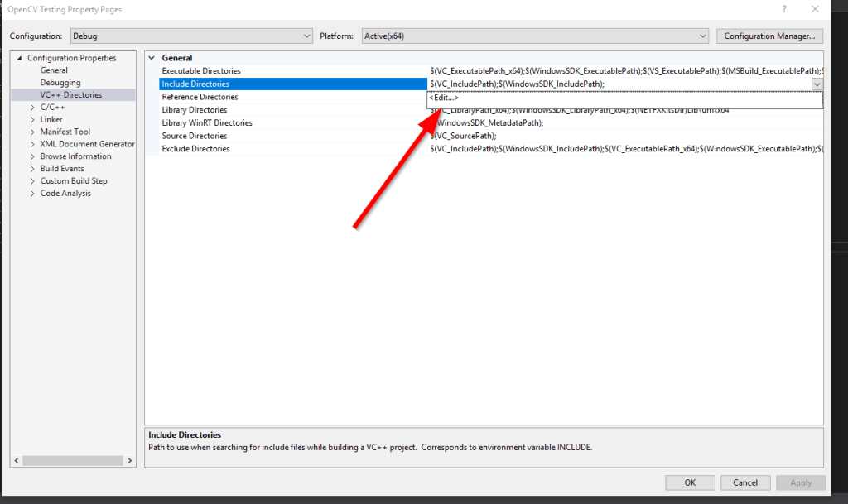The image size is (848, 504).
Task: Expand the XML Document Generator arrow
Action: click(x=32, y=144)
